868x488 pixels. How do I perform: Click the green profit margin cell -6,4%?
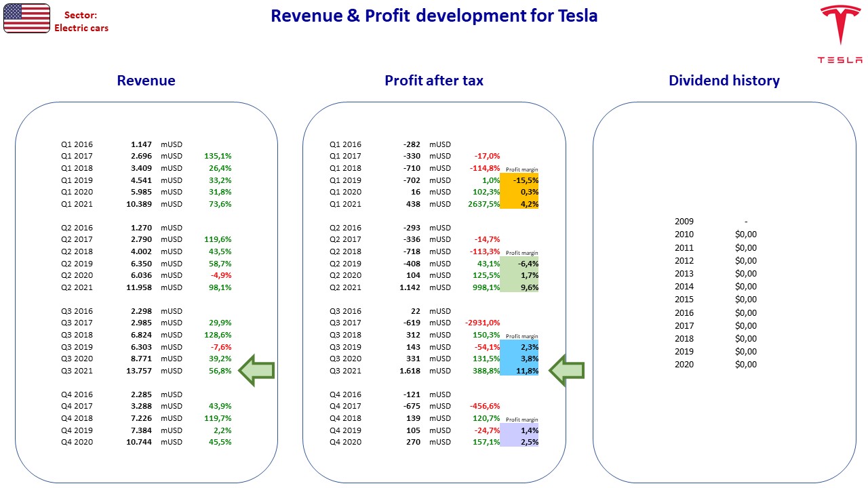(519, 264)
